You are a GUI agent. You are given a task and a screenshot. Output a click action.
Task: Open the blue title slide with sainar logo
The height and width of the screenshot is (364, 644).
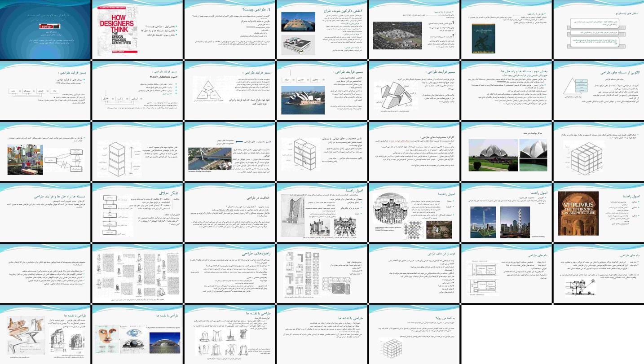click(45, 30)
